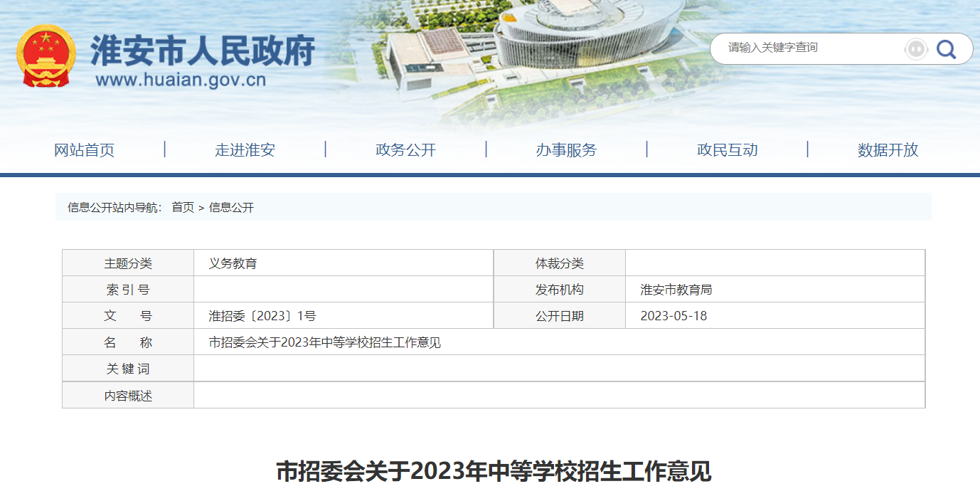Viewport: 980px width, 501px height.
Task: Open the 办事服务 navigation item
Action: coord(566,150)
